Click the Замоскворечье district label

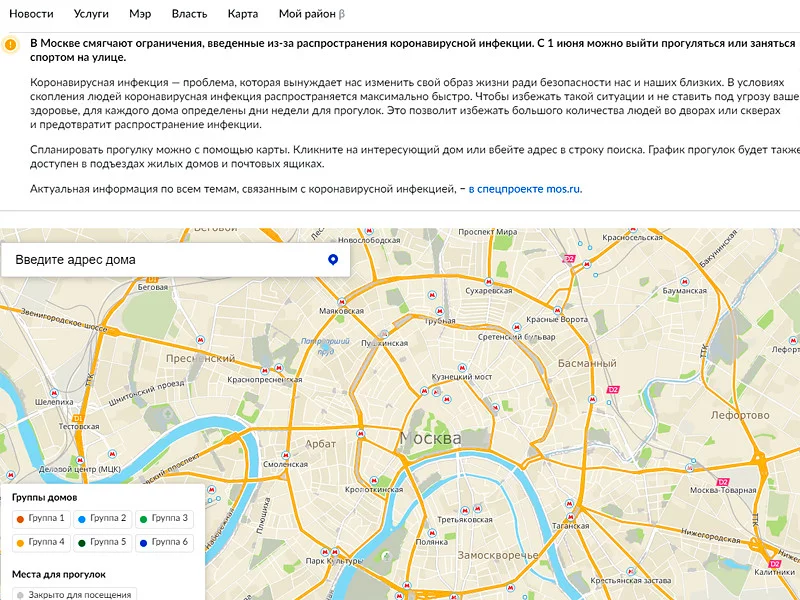tap(498, 555)
